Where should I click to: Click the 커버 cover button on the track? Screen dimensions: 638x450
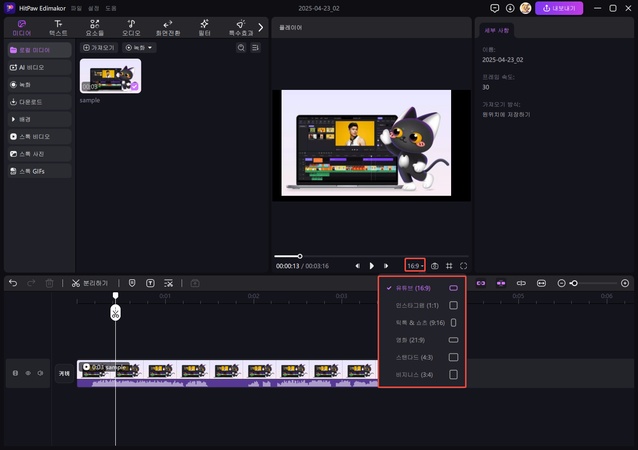pyautogui.click(x=64, y=373)
